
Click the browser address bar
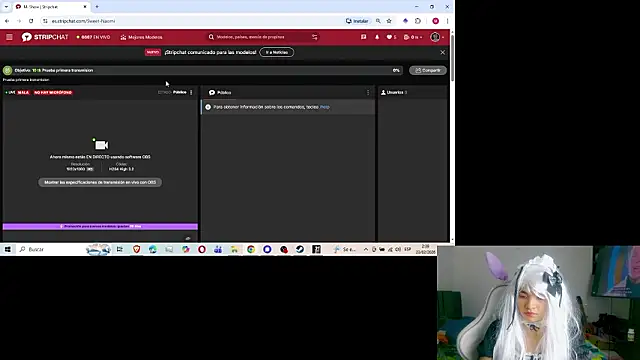coord(192,21)
